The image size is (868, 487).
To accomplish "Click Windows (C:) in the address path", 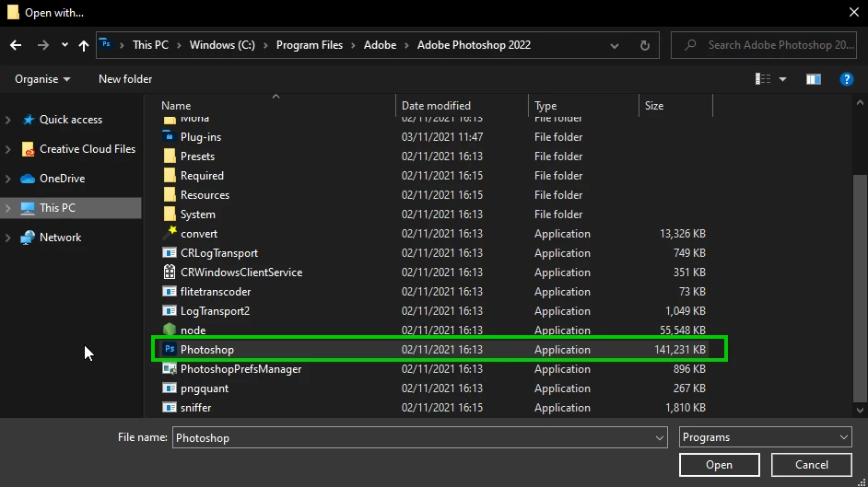I will [x=222, y=45].
